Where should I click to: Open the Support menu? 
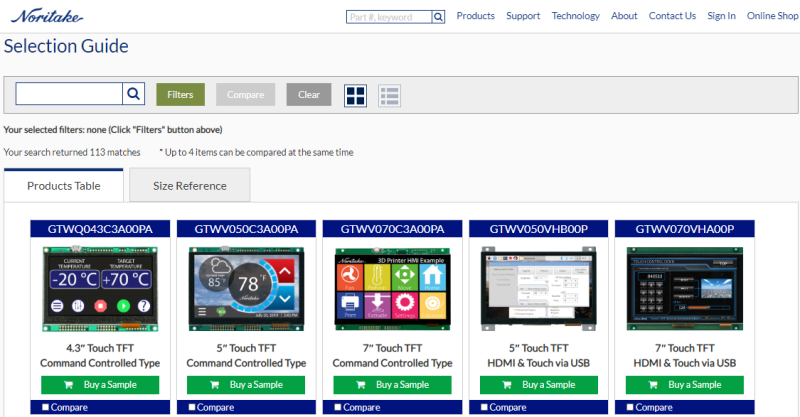click(x=523, y=16)
